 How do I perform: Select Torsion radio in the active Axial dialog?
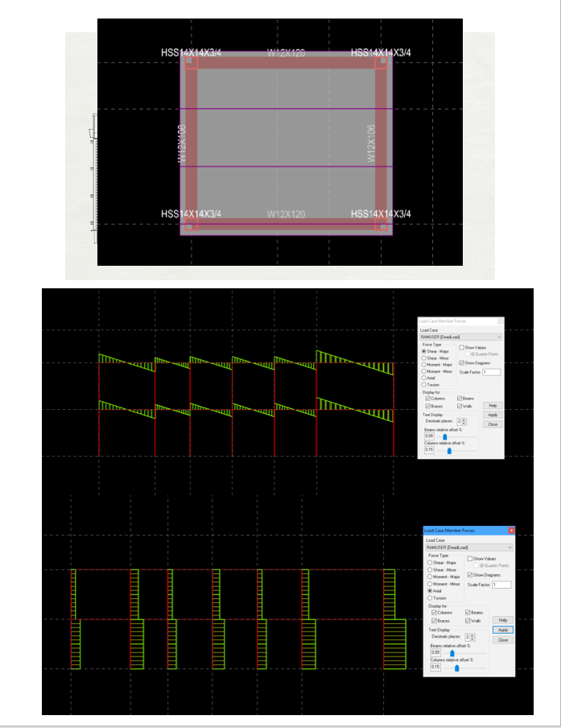(x=429, y=598)
